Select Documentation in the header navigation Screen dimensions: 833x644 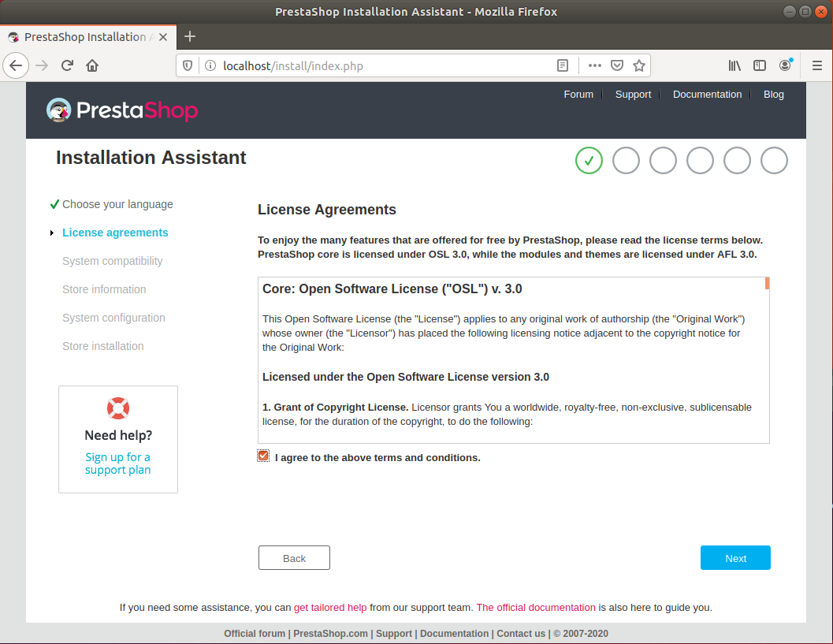[707, 94]
